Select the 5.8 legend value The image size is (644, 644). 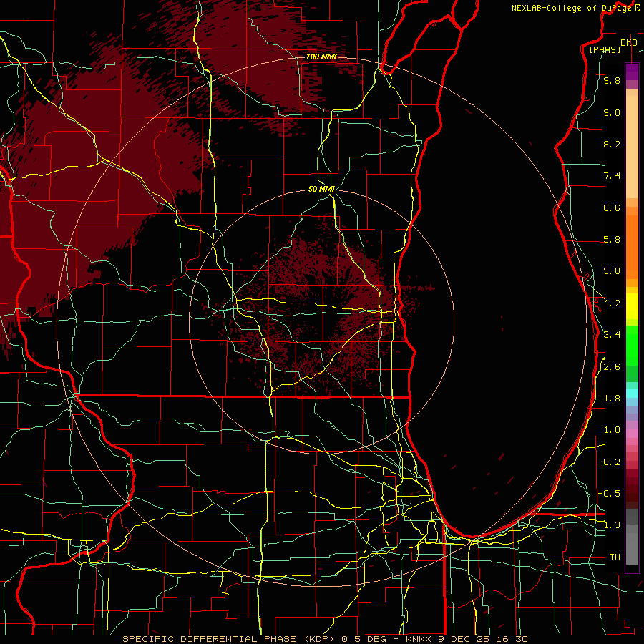tap(612, 240)
